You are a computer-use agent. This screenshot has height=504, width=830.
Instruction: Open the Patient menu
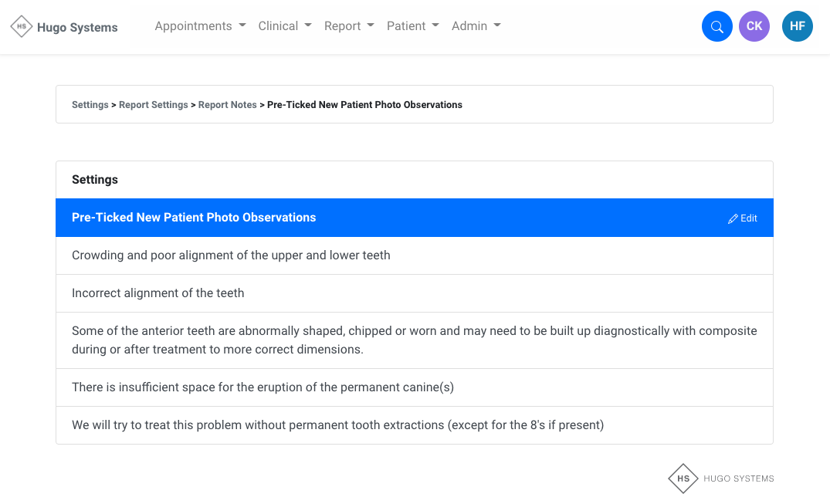pos(412,26)
